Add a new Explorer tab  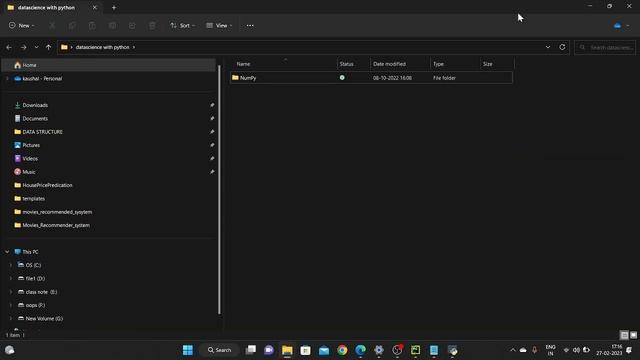114,7
